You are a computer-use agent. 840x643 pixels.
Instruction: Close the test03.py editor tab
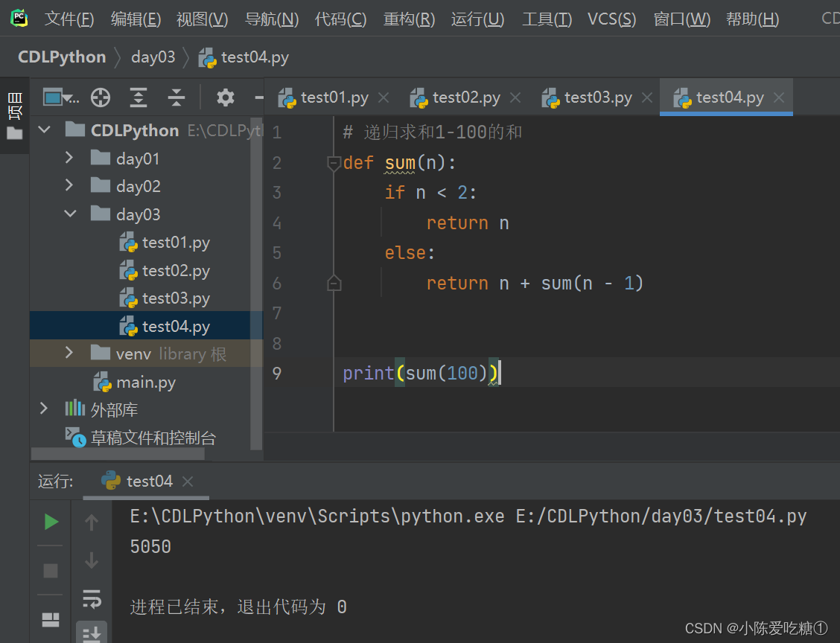pyautogui.click(x=647, y=97)
